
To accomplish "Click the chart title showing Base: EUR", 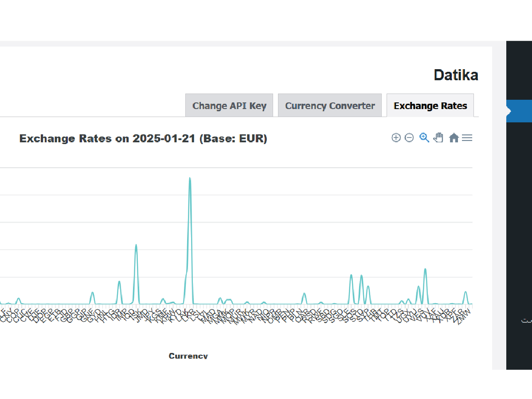I will (143, 138).
